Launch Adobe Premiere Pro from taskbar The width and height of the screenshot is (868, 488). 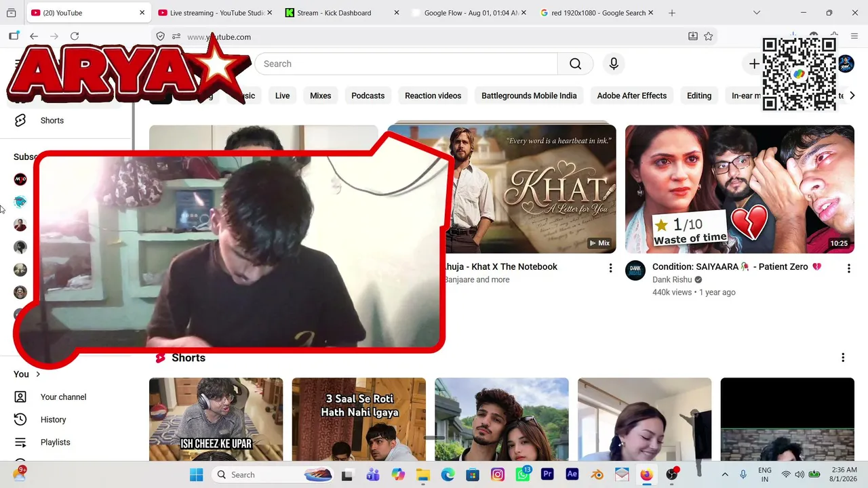tap(547, 474)
